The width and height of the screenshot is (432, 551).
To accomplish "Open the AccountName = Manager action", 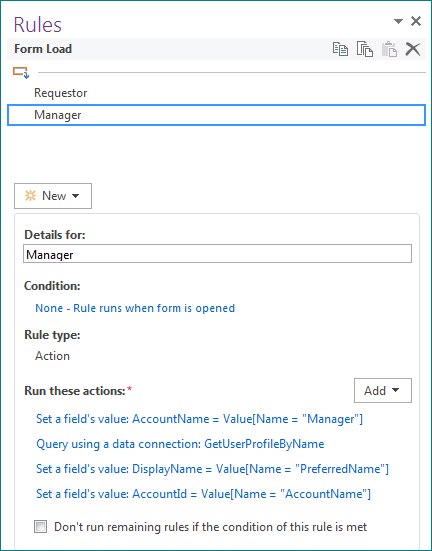I will (199, 419).
